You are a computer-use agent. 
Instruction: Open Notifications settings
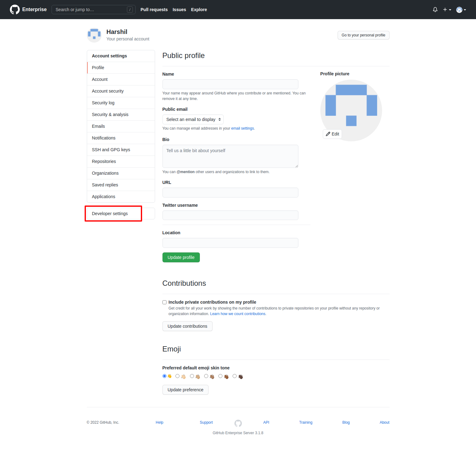click(x=121, y=138)
